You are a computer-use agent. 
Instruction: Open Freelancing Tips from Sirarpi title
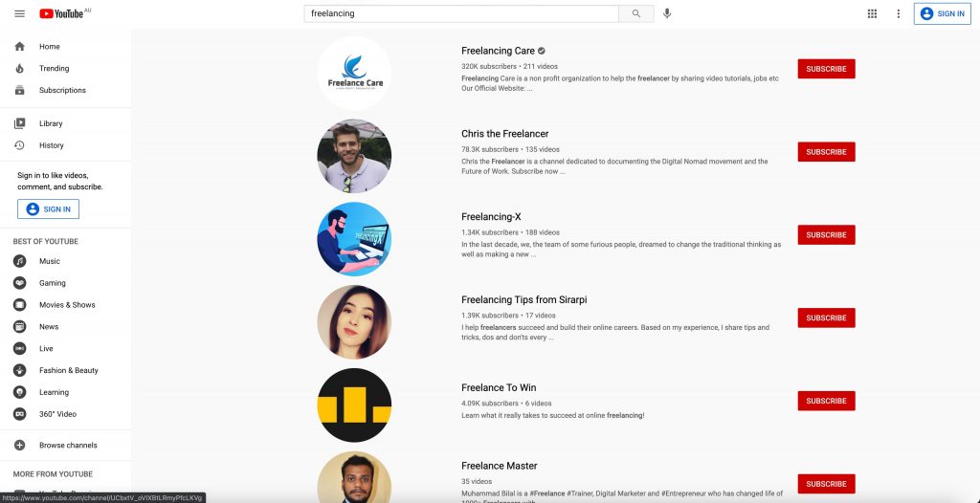[524, 300]
